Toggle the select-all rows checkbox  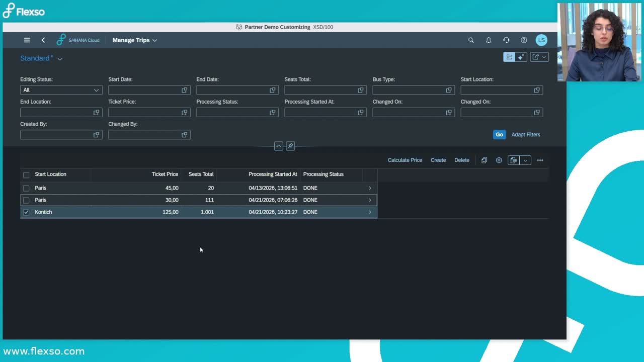click(x=26, y=175)
